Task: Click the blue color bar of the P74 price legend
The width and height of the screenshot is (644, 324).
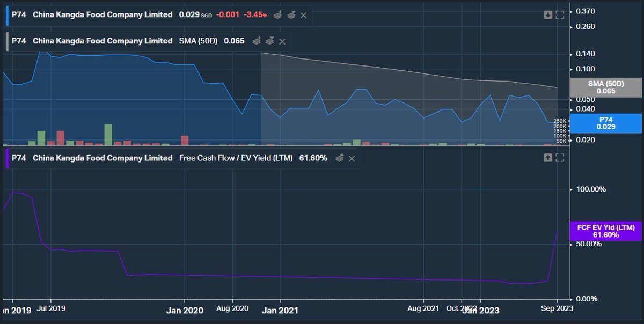Action: [7, 16]
